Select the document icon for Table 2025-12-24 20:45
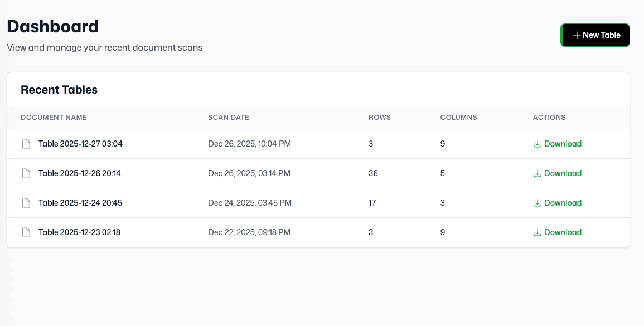Image resolution: width=644 pixels, height=326 pixels. click(26, 203)
